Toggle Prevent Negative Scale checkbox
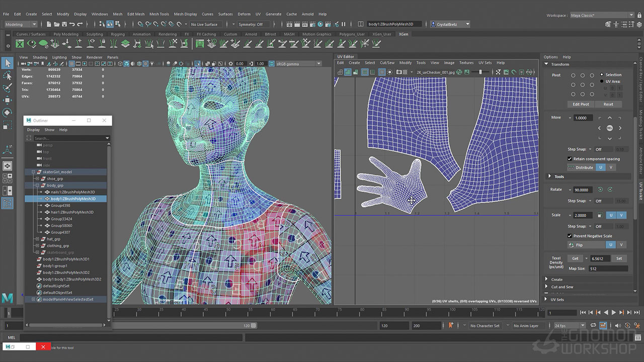This screenshot has height=362, width=644. [x=570, y=236]
